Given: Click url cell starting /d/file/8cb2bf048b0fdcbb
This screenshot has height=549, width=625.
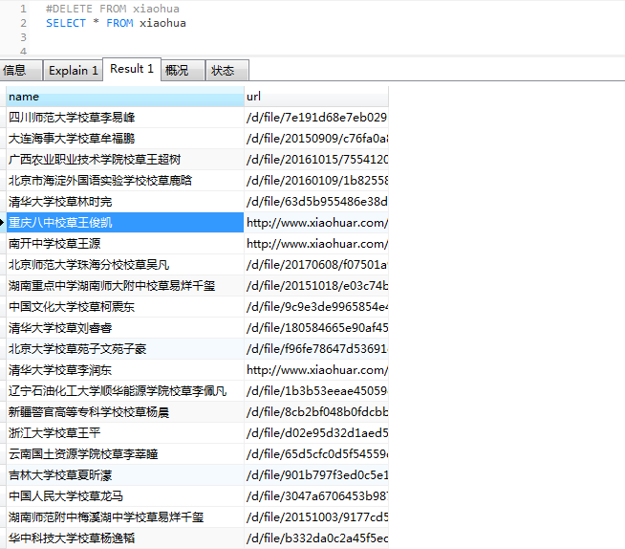Looking at the screenshot, I should tap(316, 412).
